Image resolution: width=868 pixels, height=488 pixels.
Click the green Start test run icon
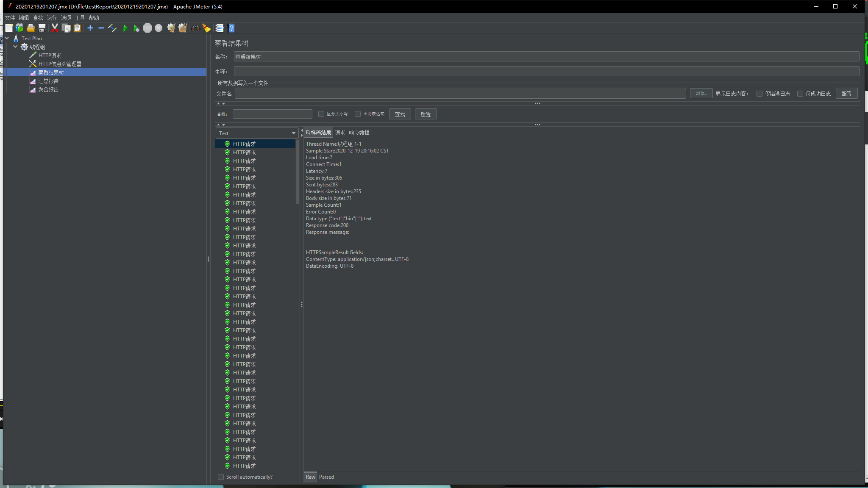[x=125, y=28]
